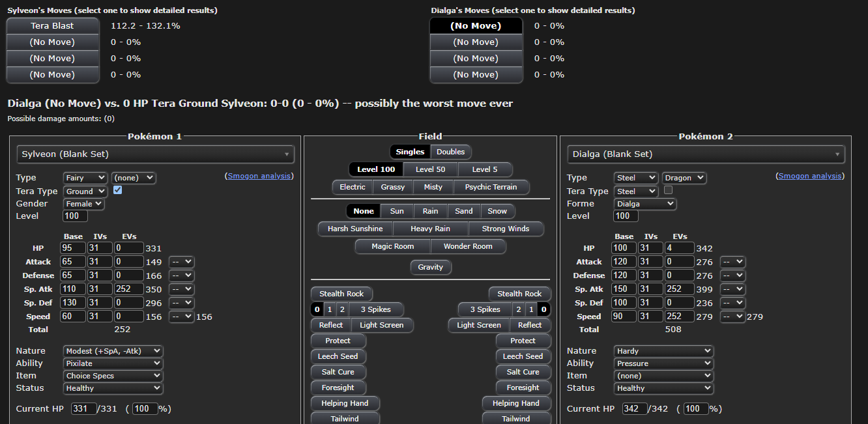
Task: Select Level 100 option
Action: tap(376, 169)
